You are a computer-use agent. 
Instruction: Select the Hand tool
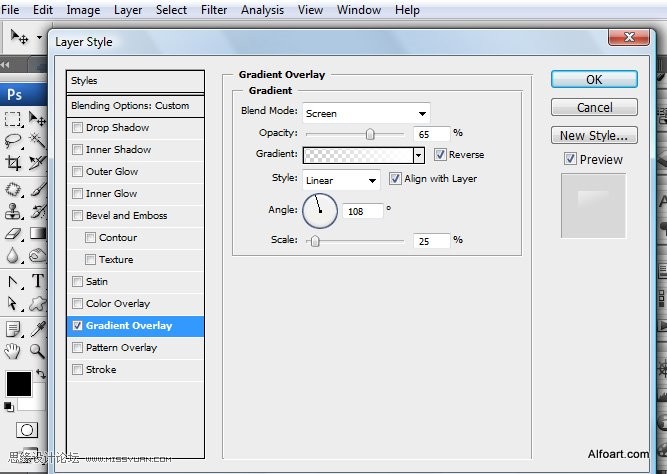point(12,351)
